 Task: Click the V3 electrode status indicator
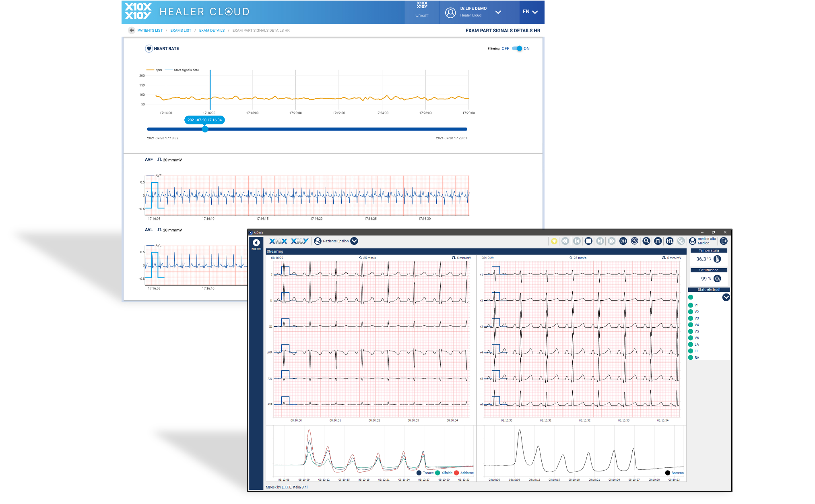point(691,318)
